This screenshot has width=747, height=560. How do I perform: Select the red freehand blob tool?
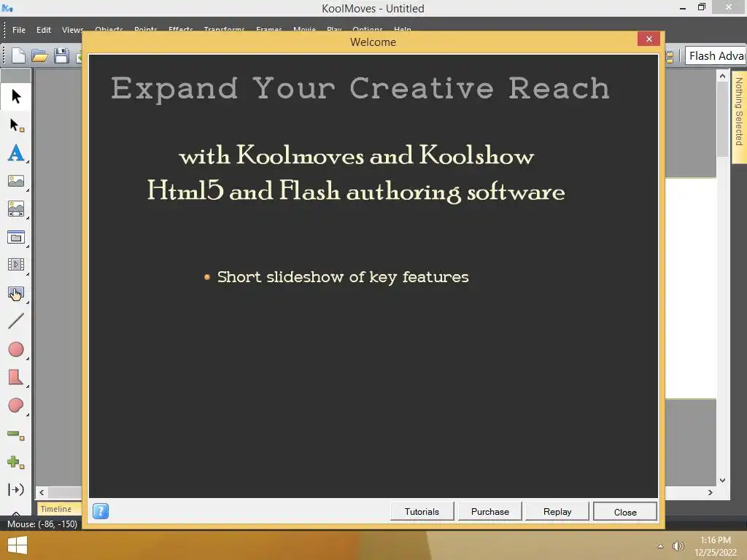[16, 405]
